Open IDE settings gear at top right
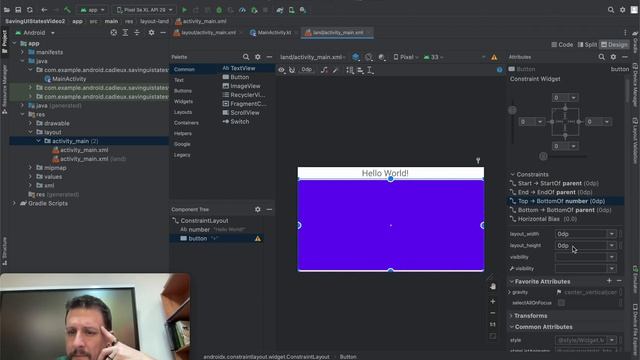Image resolution: width=640 pixels, height=360 pixels. (622, 10)
